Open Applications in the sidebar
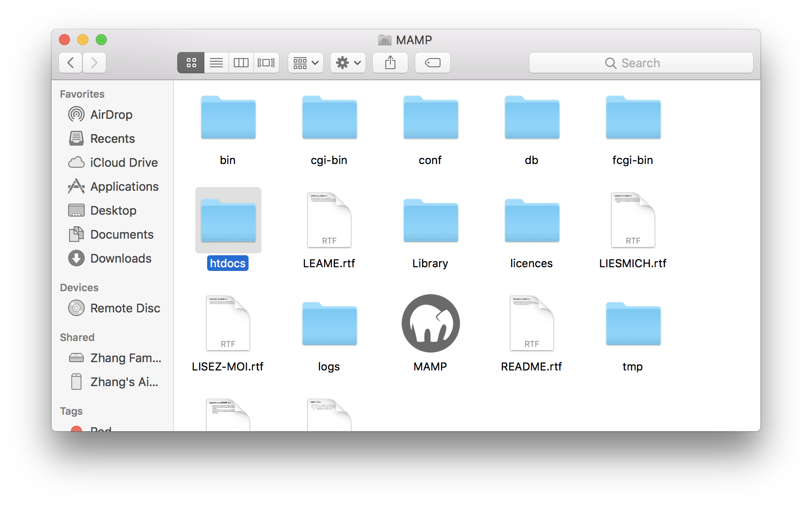812x505 pixels. coord(124,187)
